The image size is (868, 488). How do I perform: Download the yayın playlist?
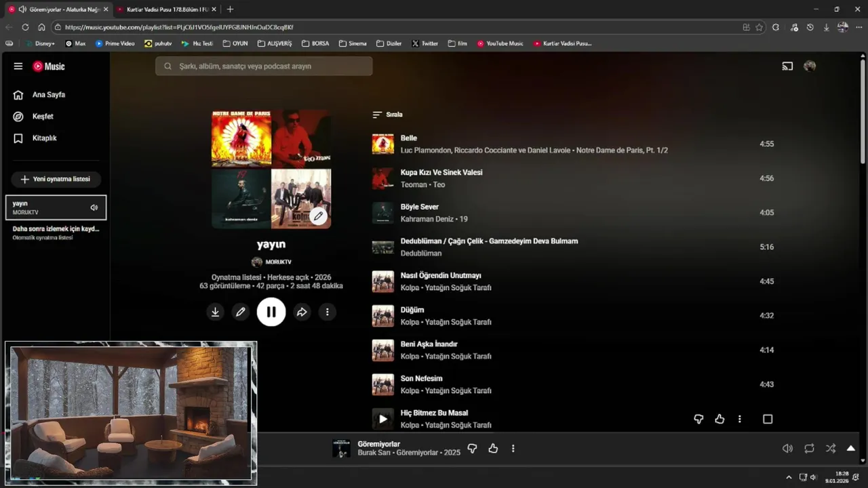tap(215, 312)
